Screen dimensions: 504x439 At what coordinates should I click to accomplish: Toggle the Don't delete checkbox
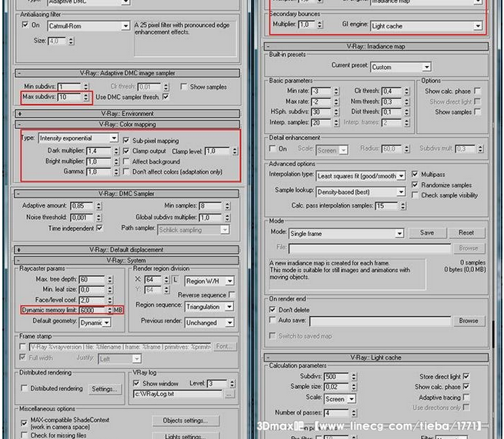272,310
